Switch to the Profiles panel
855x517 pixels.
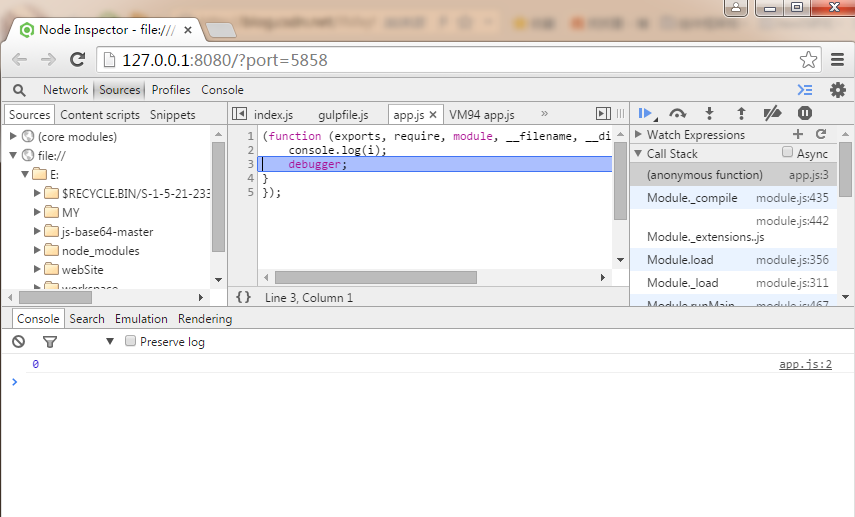(x=171, y=90)
